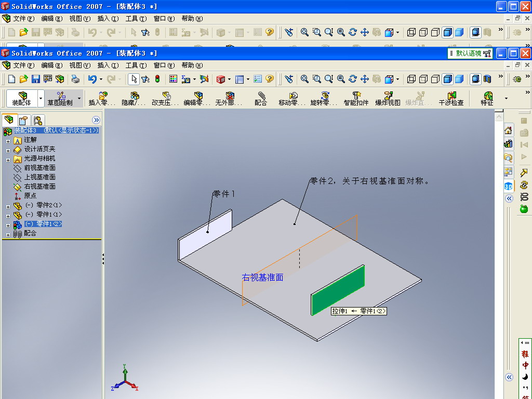Screen dimensions: 532x399
Task: Save the assembly via front window floppy icon
Action: click(x=36, y=79)
